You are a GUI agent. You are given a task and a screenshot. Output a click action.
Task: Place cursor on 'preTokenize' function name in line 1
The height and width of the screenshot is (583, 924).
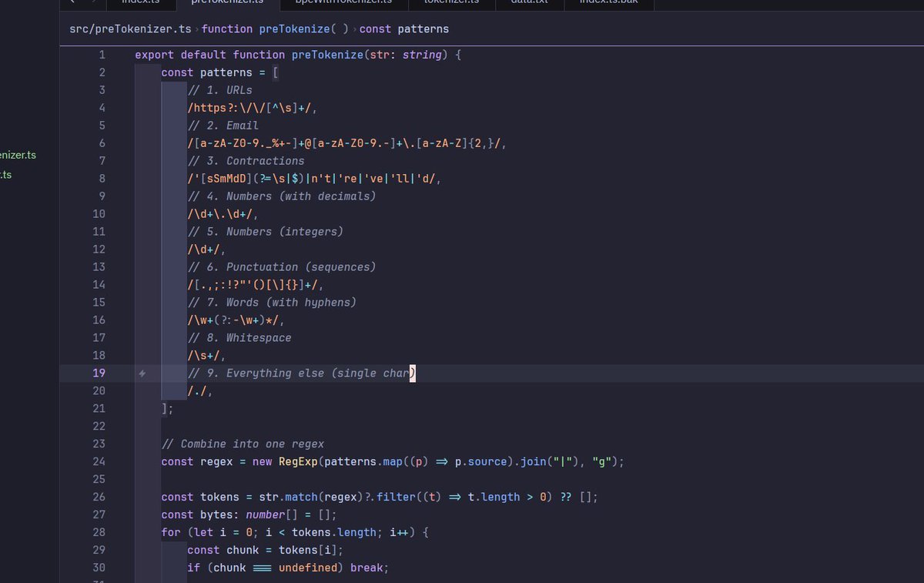(x=326, y=55)
